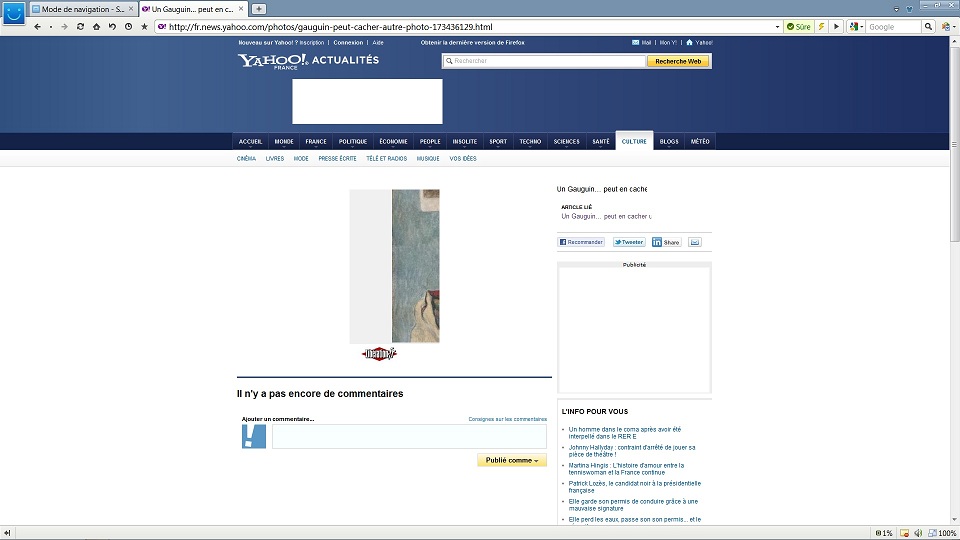
Task: Close the Un Gauguin tab
Action: 241,9
